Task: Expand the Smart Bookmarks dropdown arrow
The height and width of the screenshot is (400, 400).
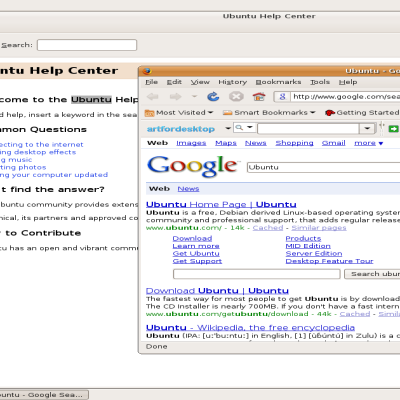Action: pos(312,113)
